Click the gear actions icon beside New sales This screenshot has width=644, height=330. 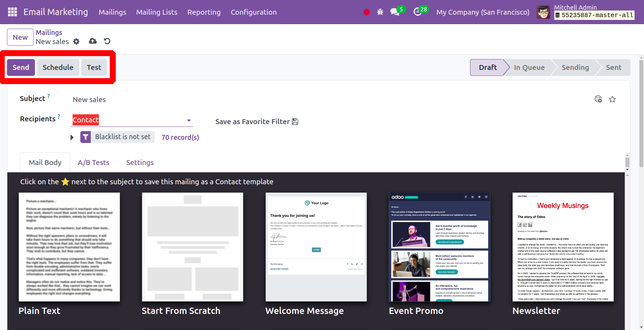click(76, 42)
